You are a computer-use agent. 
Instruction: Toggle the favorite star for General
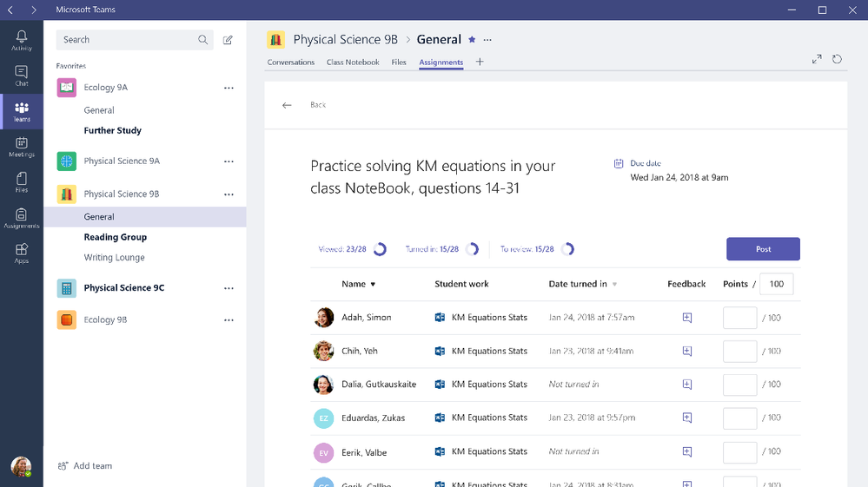point(472,39)
